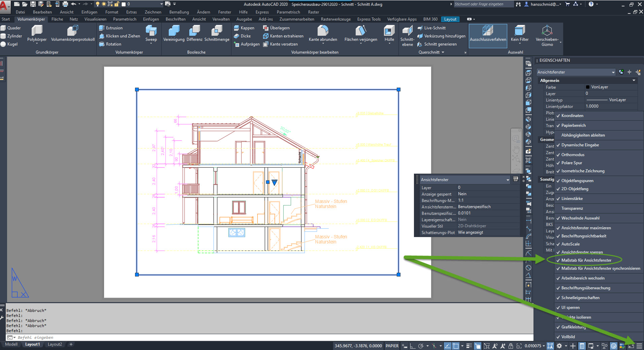This screenshot has width=644, height=350.
Task: Switch to the Modell tab
Action: [11, 344]
